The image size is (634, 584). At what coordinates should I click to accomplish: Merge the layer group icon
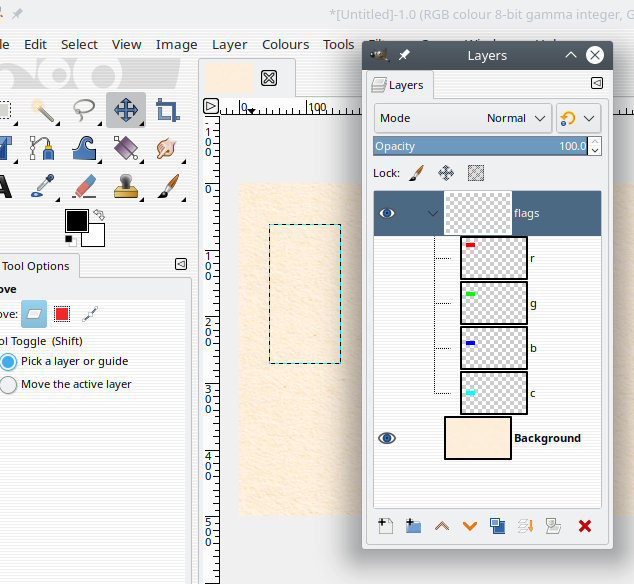pos(525,526)
